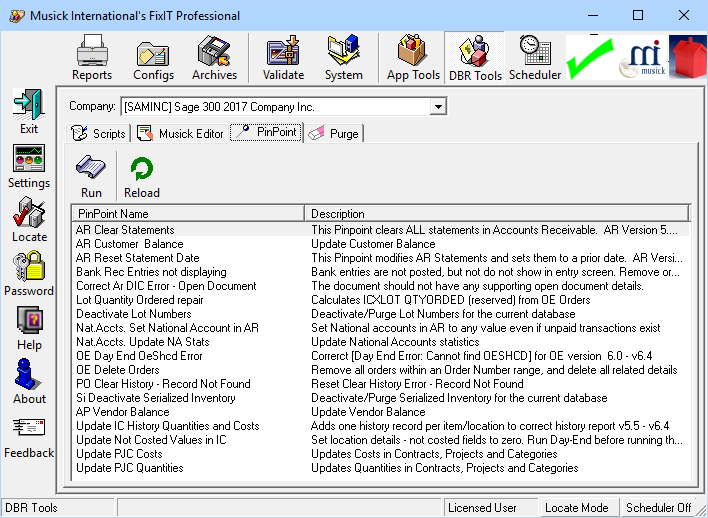The width and height of the screenshot is (708, 518).
Task: Select Nat.Accts. Set National Account in AR
Action: (381, 328)
